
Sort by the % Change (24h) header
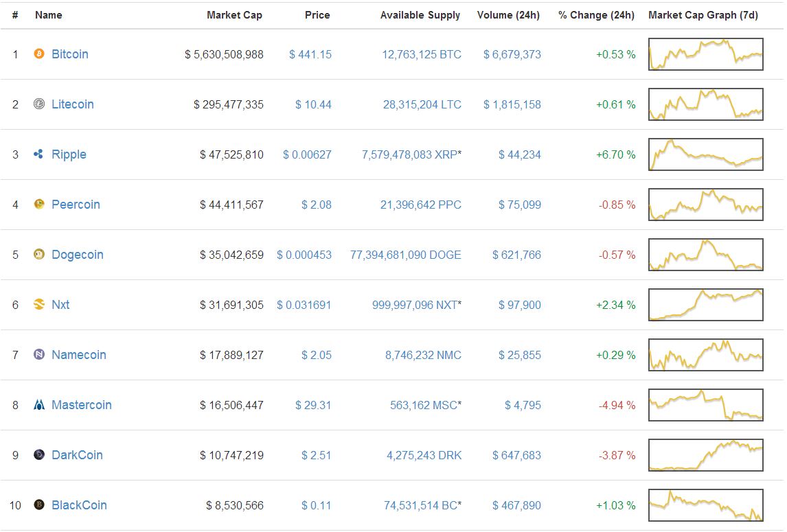[596, 15]
